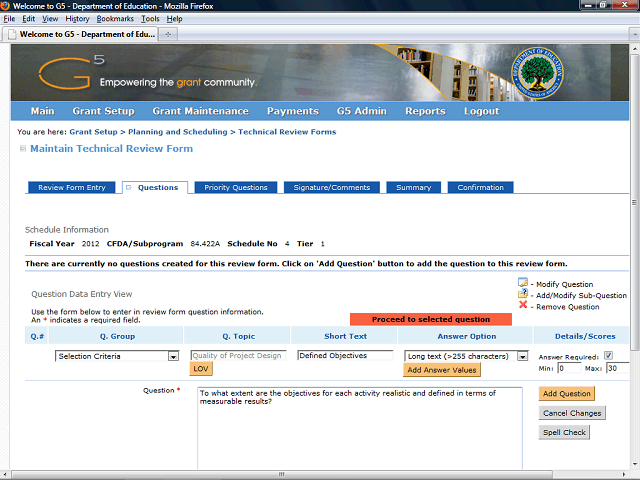
Task: Open the History menu
Action: click(x=77, y=19)
